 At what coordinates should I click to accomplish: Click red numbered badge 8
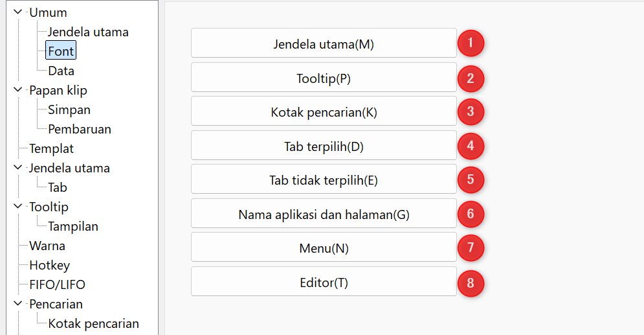(471, 283)
